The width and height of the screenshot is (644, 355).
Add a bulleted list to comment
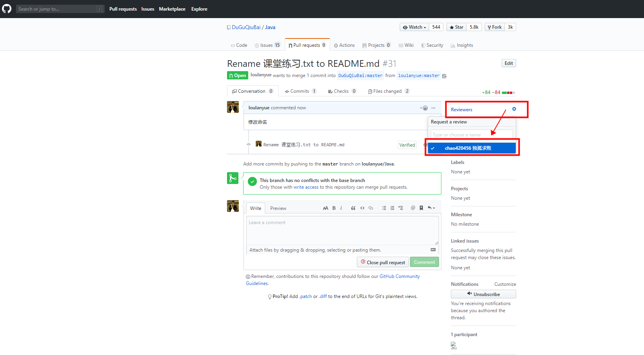click(x=384, y=208)
